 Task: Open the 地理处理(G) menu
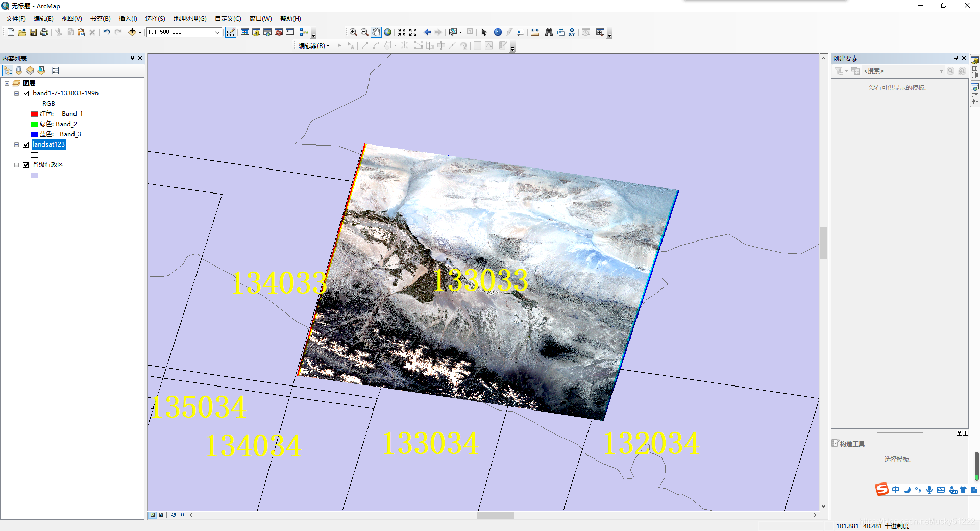click(189, 18)
